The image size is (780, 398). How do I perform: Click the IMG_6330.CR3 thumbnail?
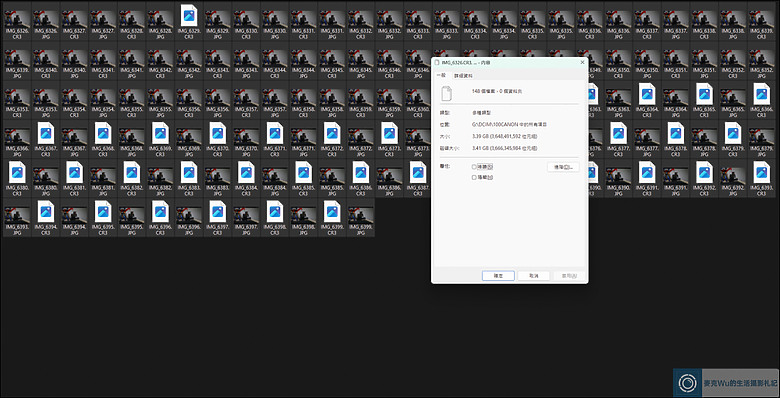pos(246,19)
